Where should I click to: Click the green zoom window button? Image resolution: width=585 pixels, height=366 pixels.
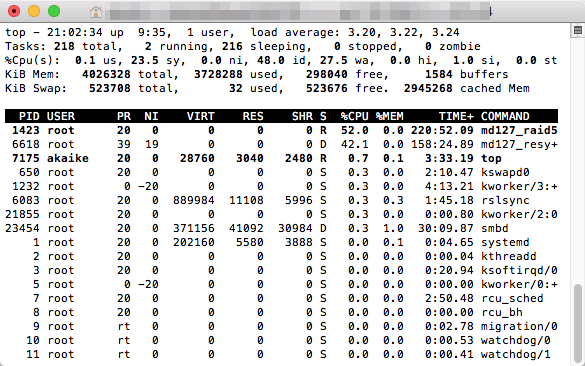click(x=54, y=11)
